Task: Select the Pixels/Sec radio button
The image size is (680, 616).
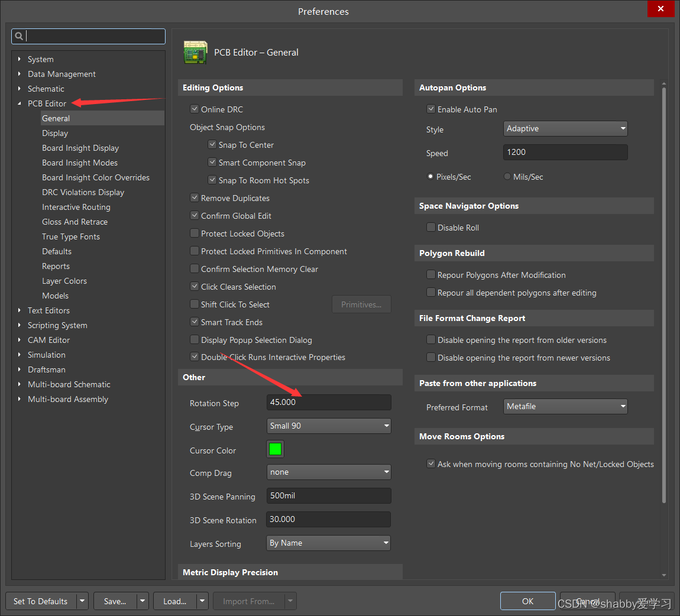Action: [x=430, y=176]
